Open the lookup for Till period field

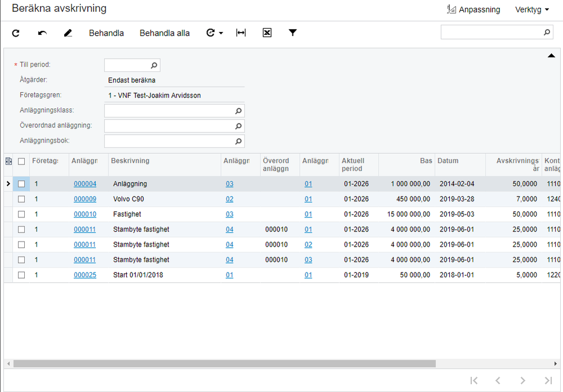(x=154, y=65)
